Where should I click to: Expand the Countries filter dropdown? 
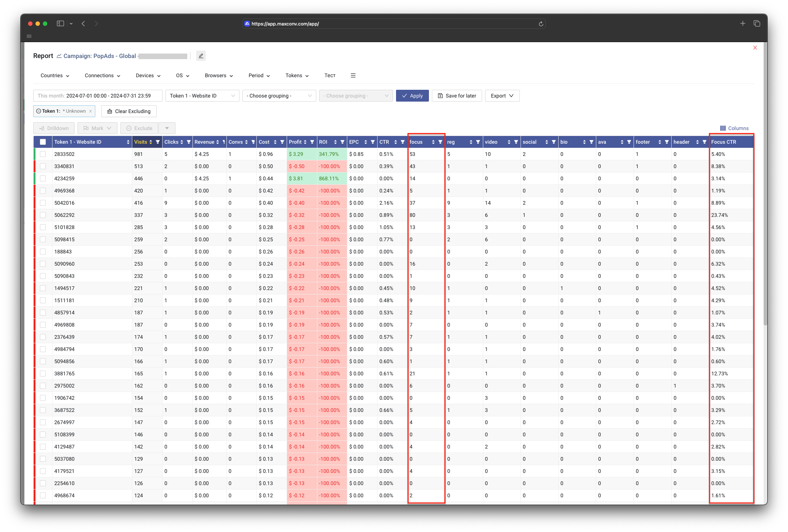(54, 75)
